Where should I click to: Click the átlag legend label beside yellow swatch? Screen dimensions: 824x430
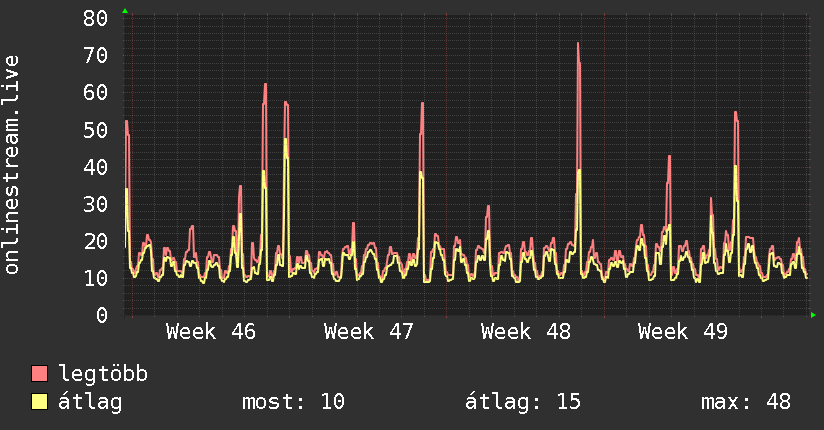coord(90,402)
